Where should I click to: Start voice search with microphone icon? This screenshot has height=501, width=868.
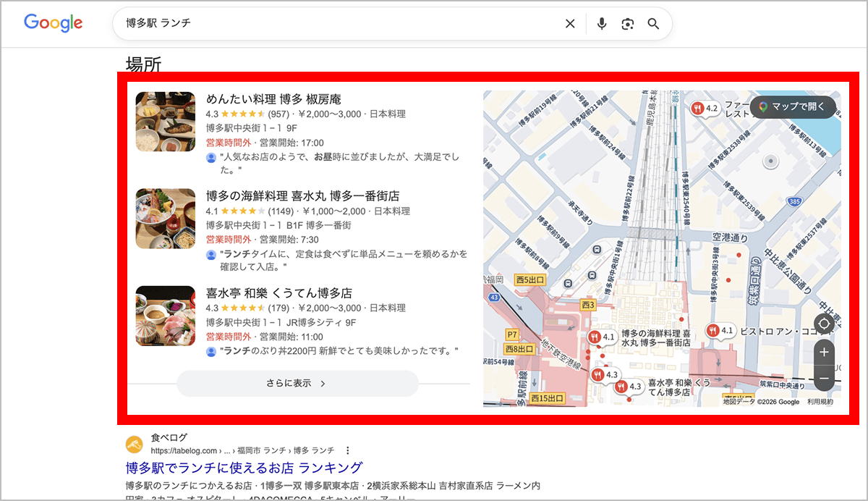pos(602,24)
